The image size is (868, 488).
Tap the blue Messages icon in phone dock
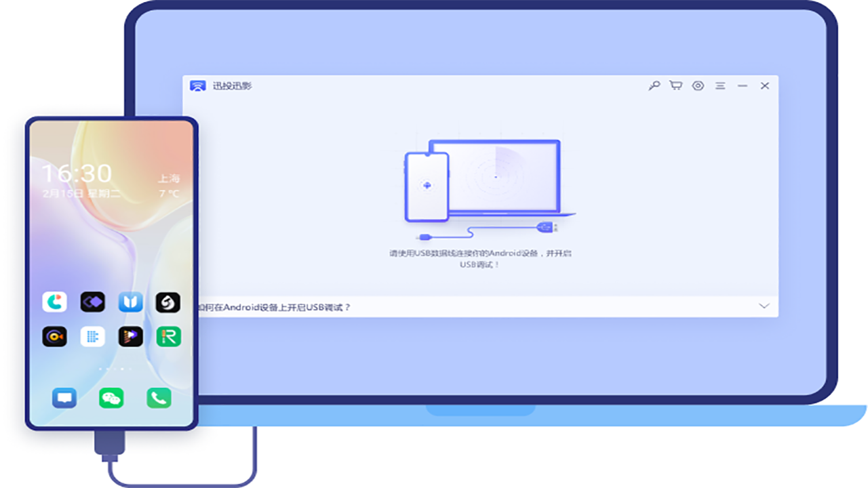coord(64,398)
